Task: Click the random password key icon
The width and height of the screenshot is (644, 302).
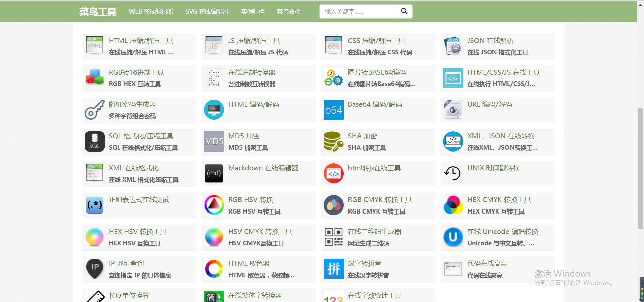Action: point(95,110)
